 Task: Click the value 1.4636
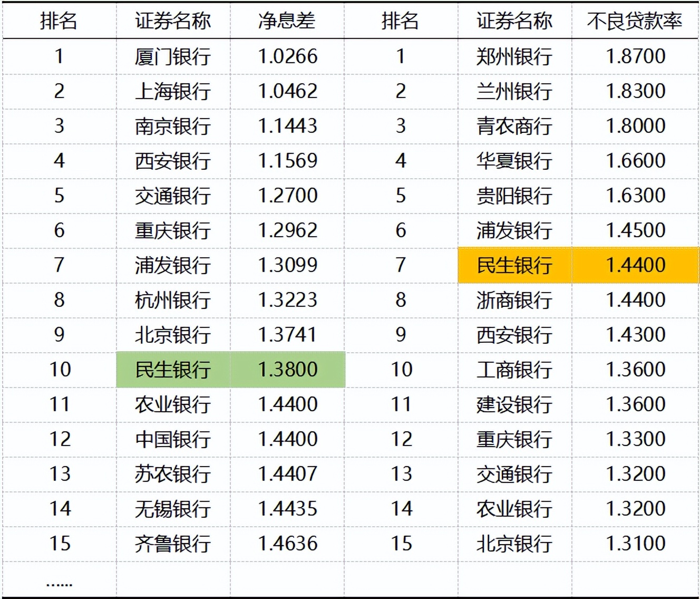pos(288,543)
